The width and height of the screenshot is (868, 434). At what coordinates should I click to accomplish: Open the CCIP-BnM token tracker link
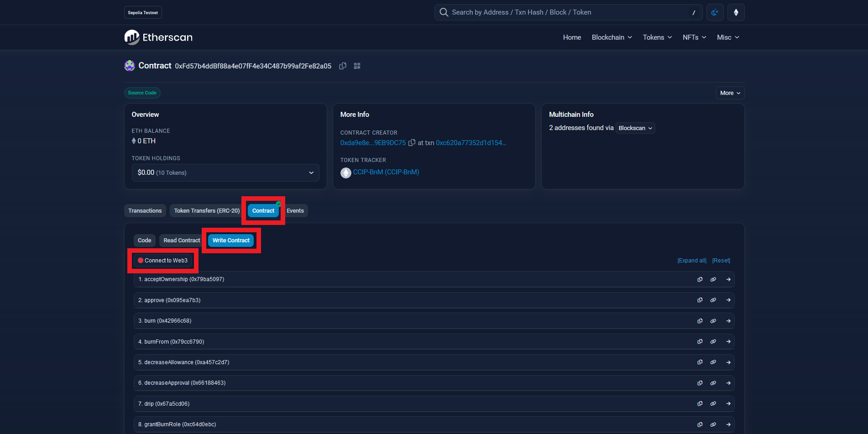pos(386,172)
